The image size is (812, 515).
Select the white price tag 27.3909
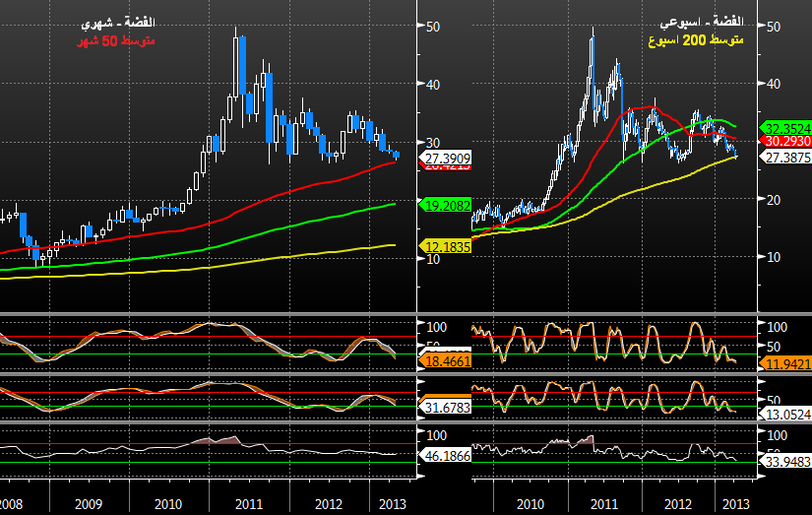[445, 158]
